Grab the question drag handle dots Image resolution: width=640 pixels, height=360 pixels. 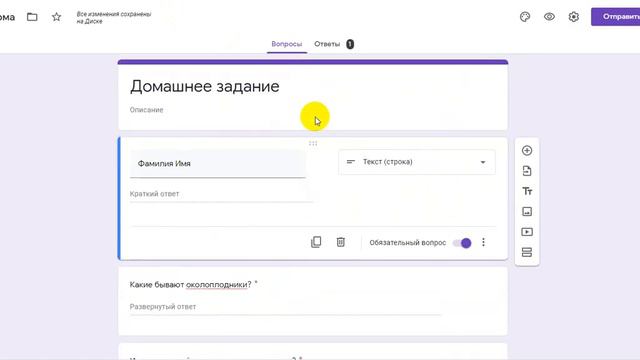[313, 143]
